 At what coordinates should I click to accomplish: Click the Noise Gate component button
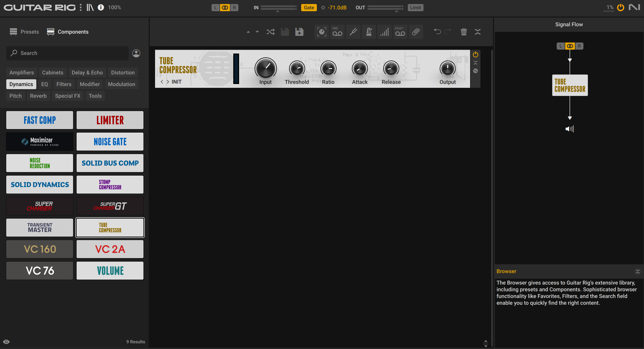pos(110,142)
